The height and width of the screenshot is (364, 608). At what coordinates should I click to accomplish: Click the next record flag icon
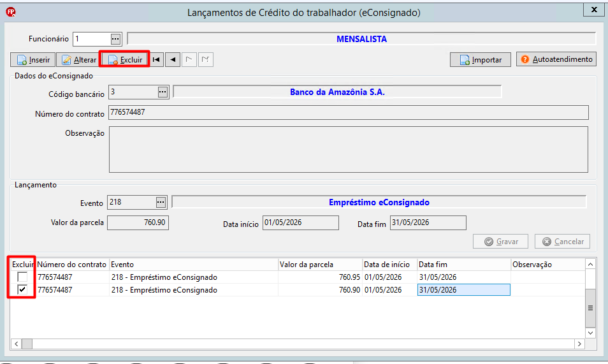[x=189, y=60]
